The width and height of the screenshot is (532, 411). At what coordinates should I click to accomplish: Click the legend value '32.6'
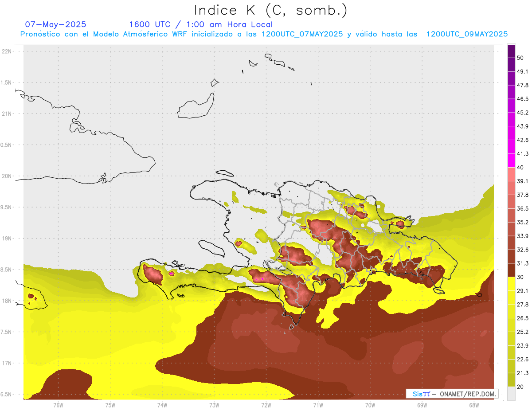tap(523, 250)
